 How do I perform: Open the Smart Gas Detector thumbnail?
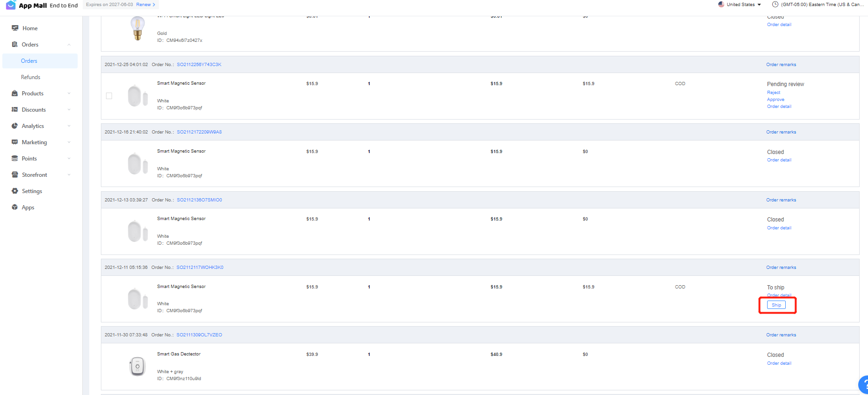[137, 367]
